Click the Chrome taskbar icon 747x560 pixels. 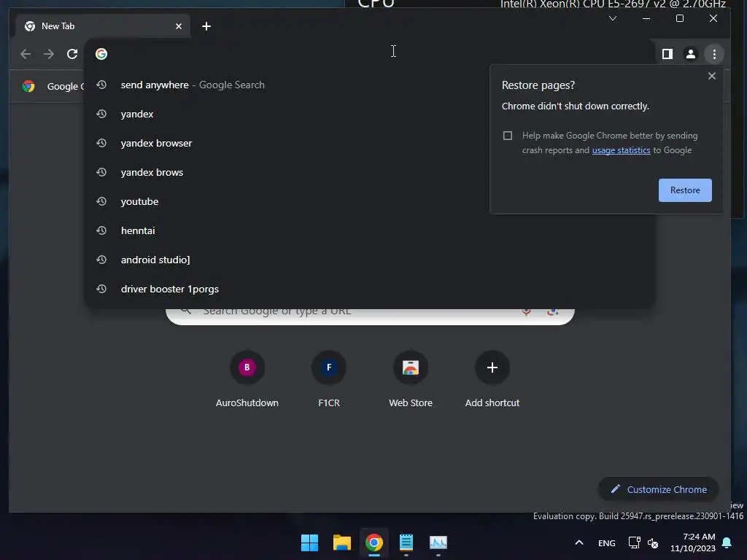tap(374, 542)
